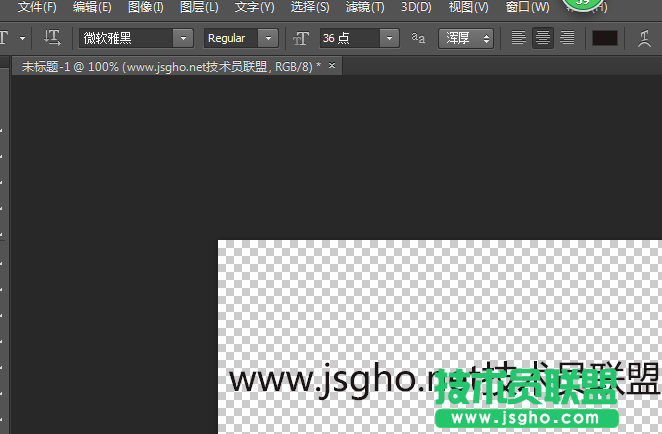Click the font size icon
The image size is (662, 434).
click(301, 38)
